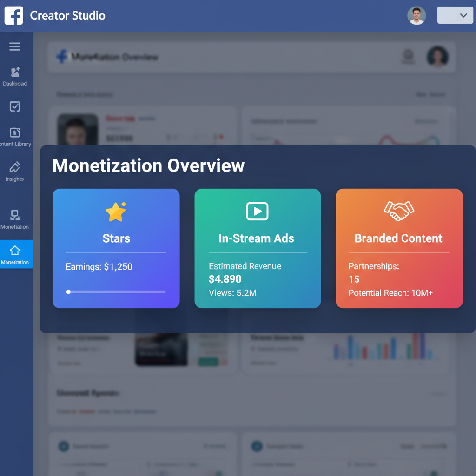Open the hamburger menu in sidebar
The height and width of the screenshot is (476, 476).
pyautogui.click(x=14, y=46)
